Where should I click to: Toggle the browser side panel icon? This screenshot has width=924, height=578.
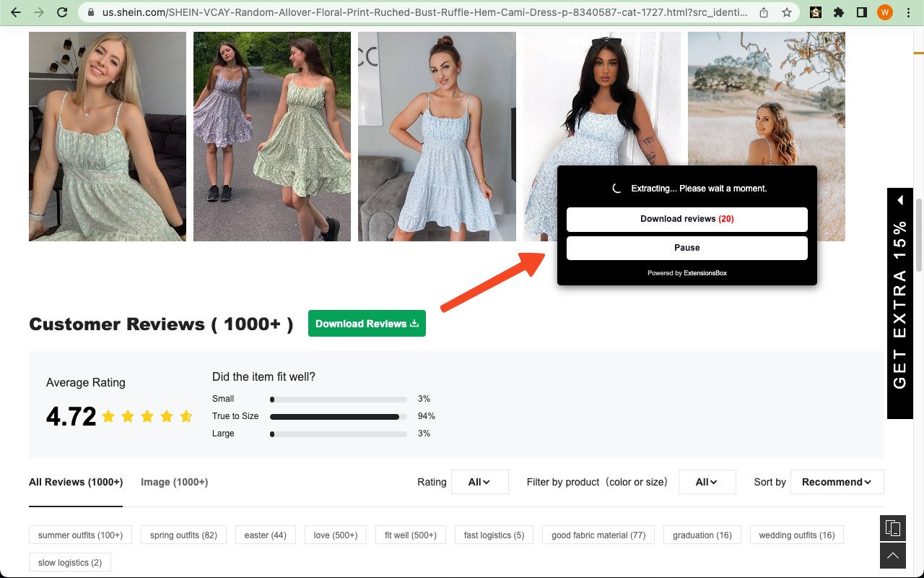coord(861,12)
